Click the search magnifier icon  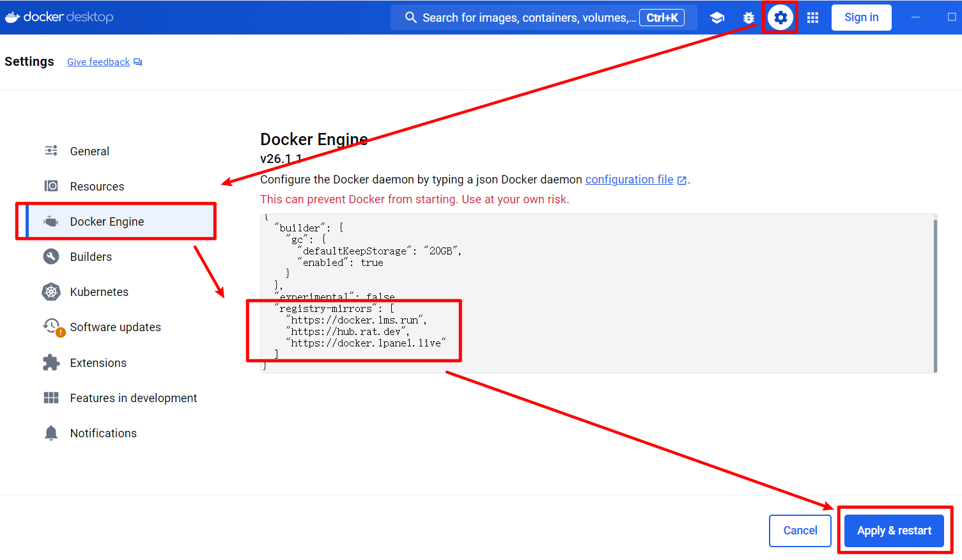pyautogui.click(x=411, y=17)
